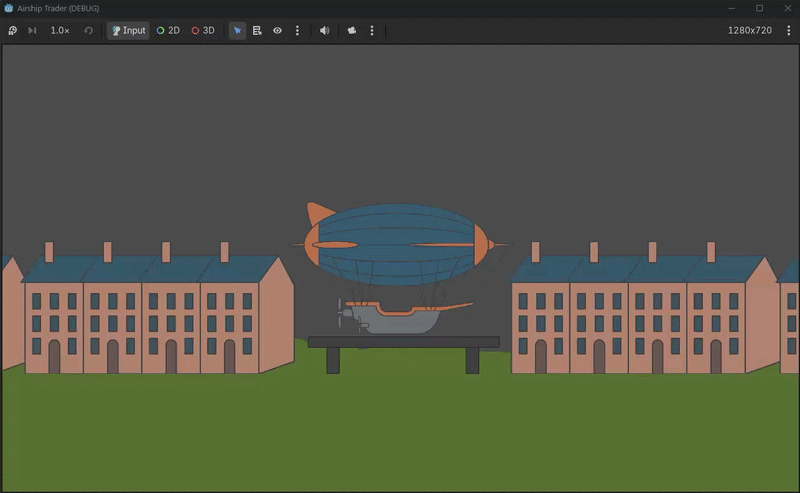This screenshot has height=493, width=800.
Task: Open the far-right embed options menu
Action: click(788, 31)
